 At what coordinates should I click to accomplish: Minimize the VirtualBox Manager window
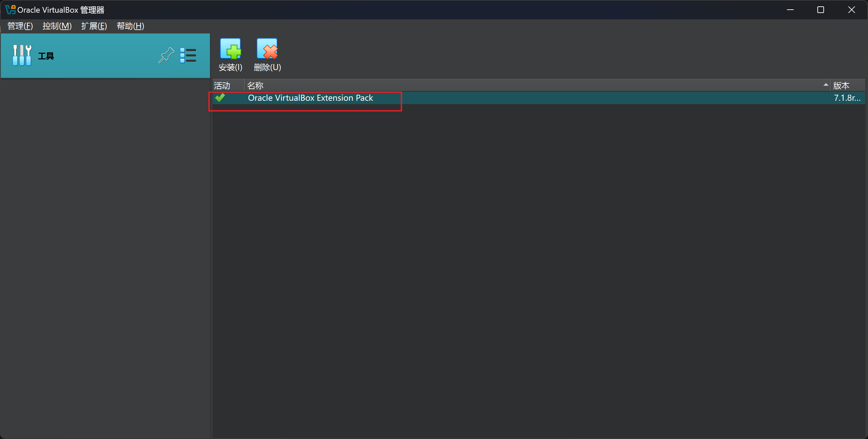pyautogui.click(x=790, y=10)
